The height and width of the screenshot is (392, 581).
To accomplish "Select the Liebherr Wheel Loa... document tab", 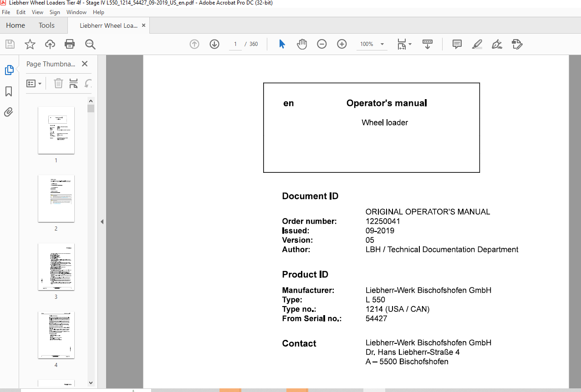I will [x=108, y=25].
